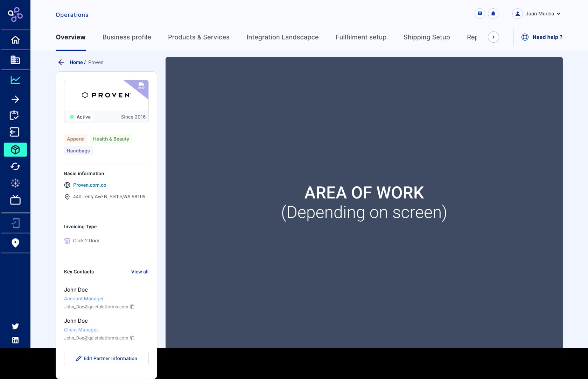588x379 pixels.
Task: Open the Proven.com.co website link
Action: tap(90, 185)
